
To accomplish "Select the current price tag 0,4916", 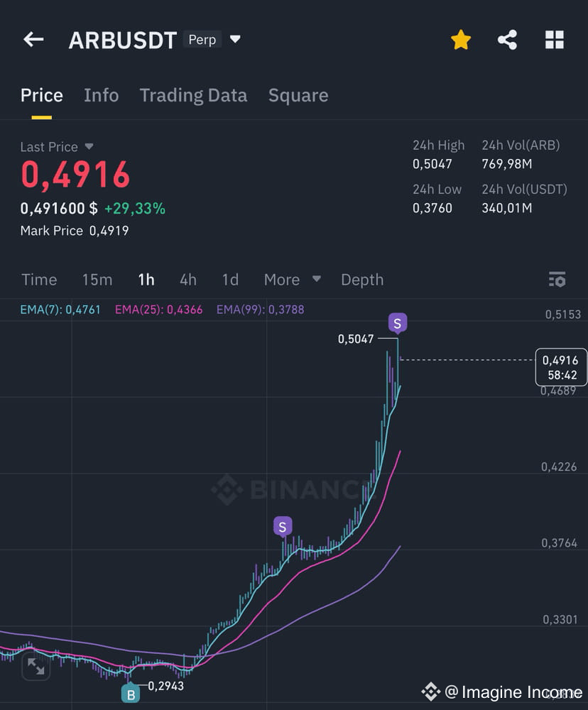I will pos(561,367).
